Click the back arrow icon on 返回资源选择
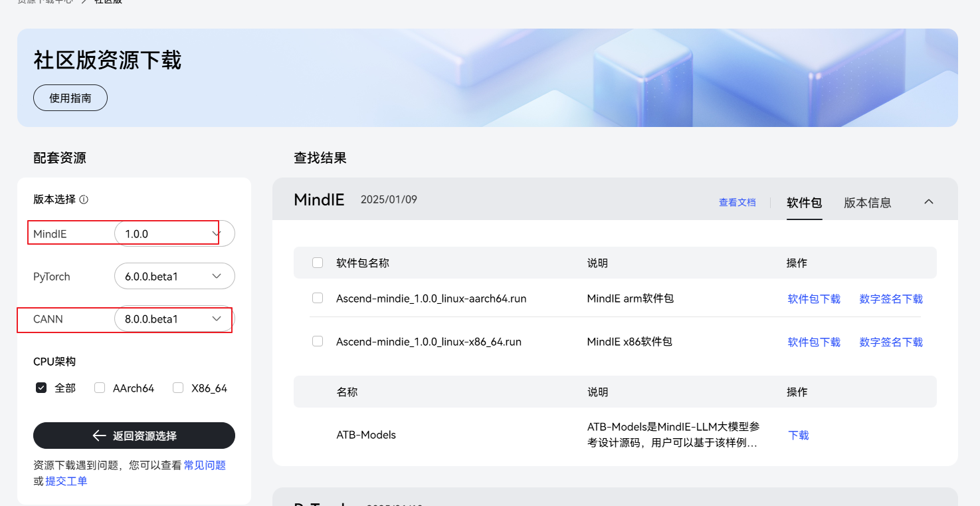 click(x=99, y=436)
